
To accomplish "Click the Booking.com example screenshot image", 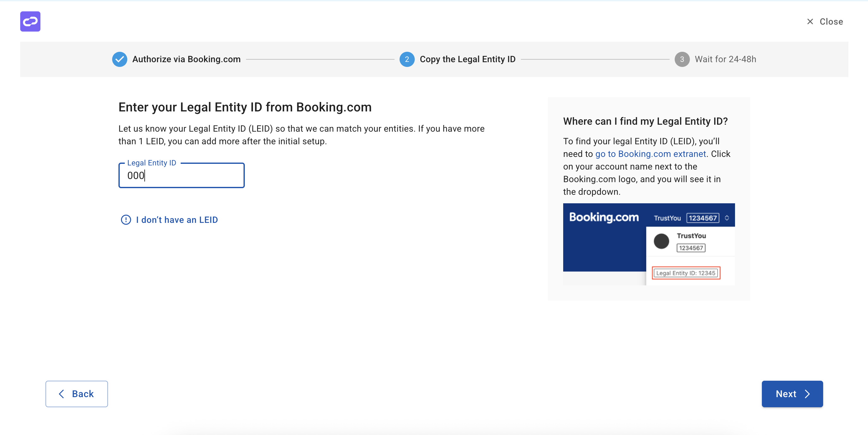I will [x=649, y=244].
